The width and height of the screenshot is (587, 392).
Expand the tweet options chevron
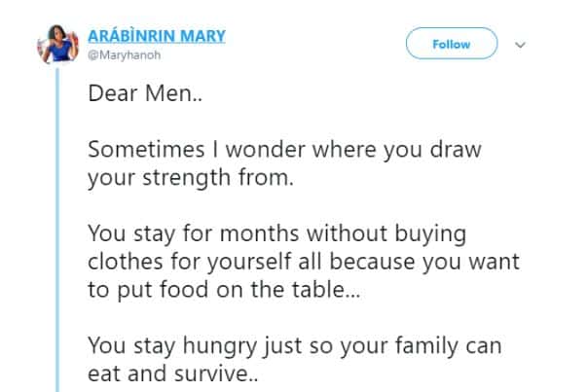click(x=519, y=45)
